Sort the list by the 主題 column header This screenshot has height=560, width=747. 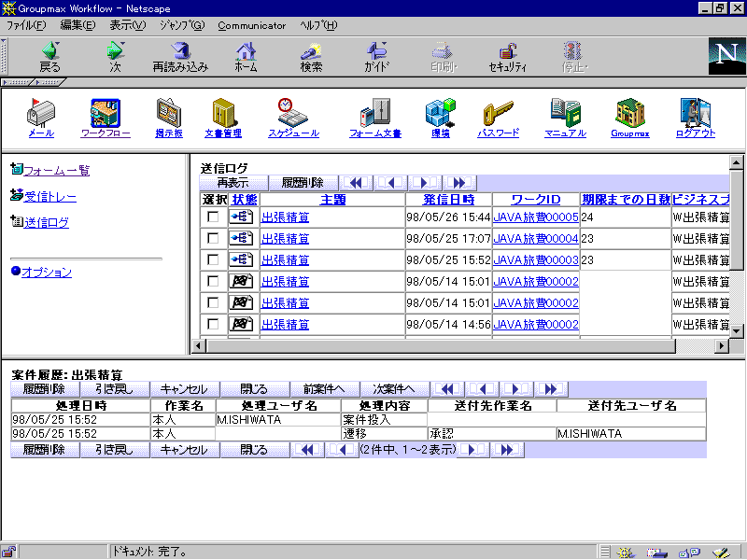pyautogui.click(x=332, y=200)
